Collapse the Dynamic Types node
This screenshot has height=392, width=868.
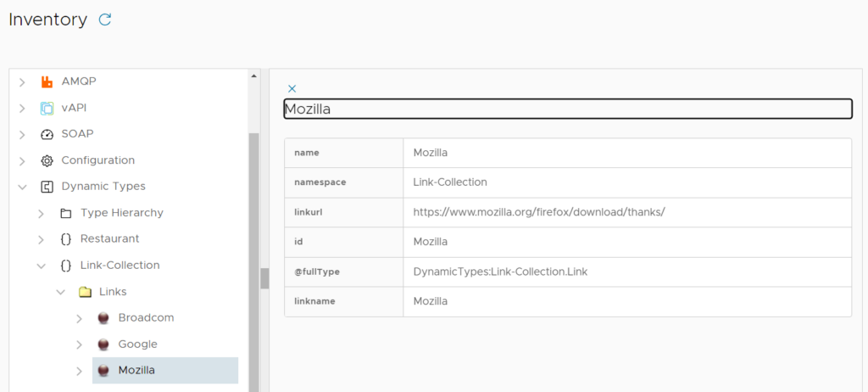[22, 187]
